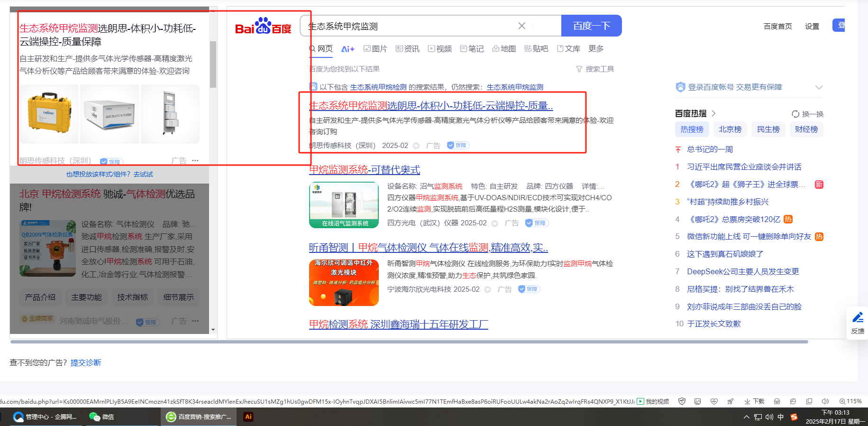Switch to the 贴吧 tab
The width and height of the screenshot is (868, 426).
pyautogui.click(x=536, y=48)
